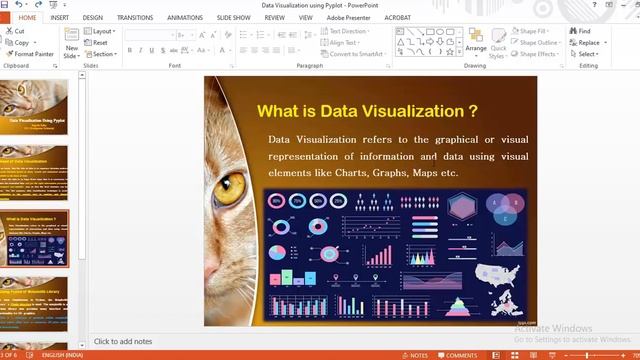Select the oval shape in the gallery

coord(440,31)
